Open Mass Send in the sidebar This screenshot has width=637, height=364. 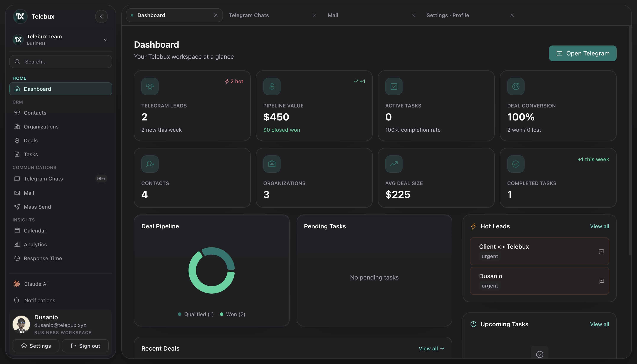(x=60, y=207)
